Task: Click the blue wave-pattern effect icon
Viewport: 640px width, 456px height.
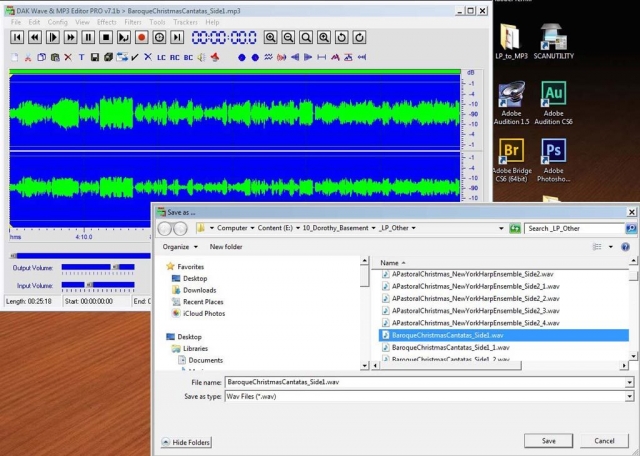Action: point(268,58)
